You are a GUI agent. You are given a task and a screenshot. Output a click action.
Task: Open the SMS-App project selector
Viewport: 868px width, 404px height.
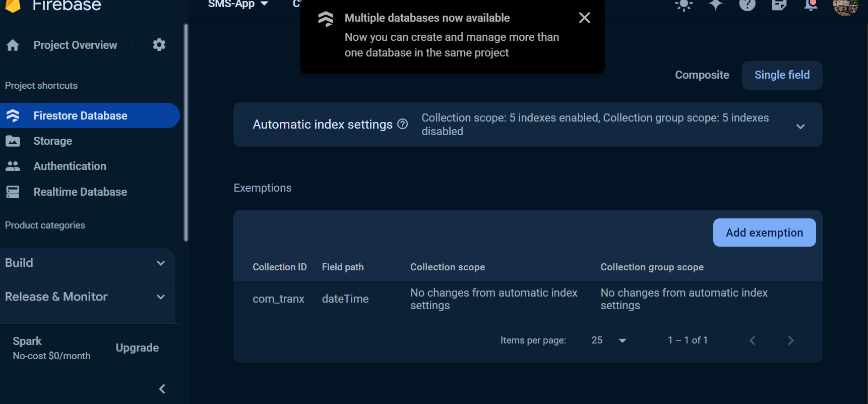(x=238, y=5)
